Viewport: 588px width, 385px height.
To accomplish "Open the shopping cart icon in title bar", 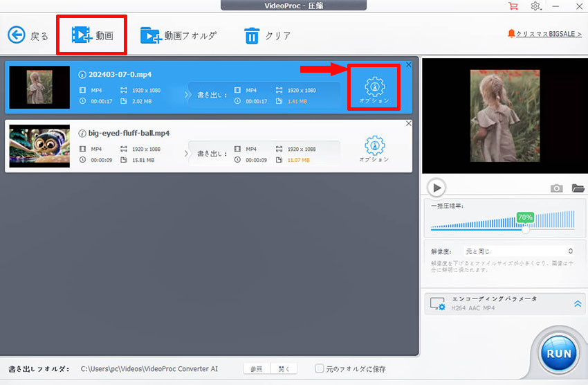I will tap(513, 6).
